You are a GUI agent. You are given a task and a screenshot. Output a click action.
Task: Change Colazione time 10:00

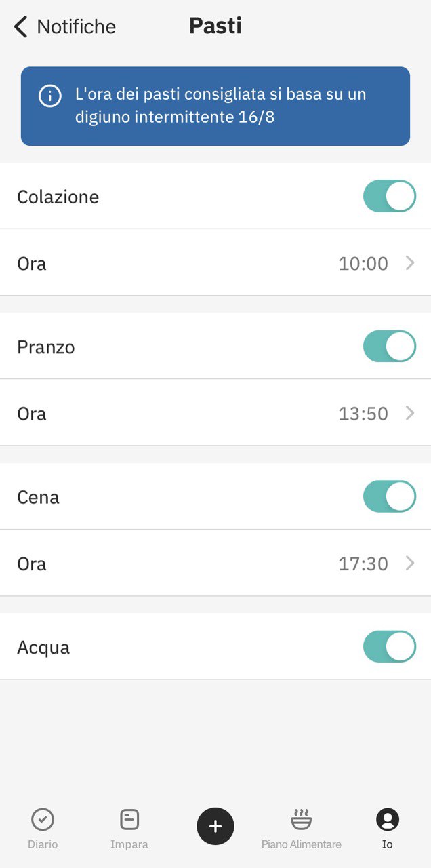[x=363, y=263]
